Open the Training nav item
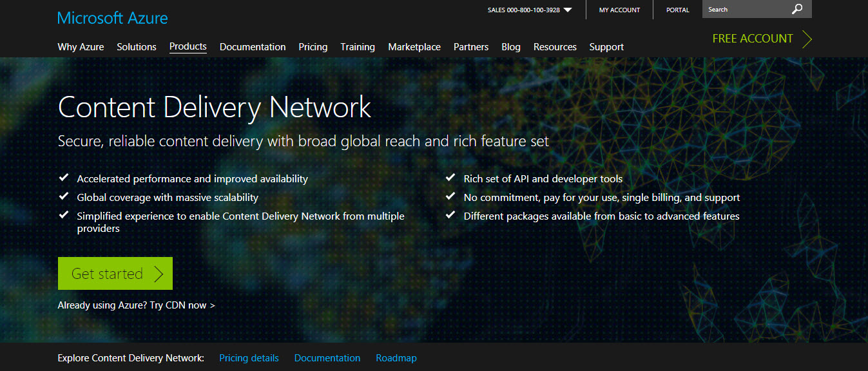Viewport: 868px width, 371px height. tap(358, 47)
